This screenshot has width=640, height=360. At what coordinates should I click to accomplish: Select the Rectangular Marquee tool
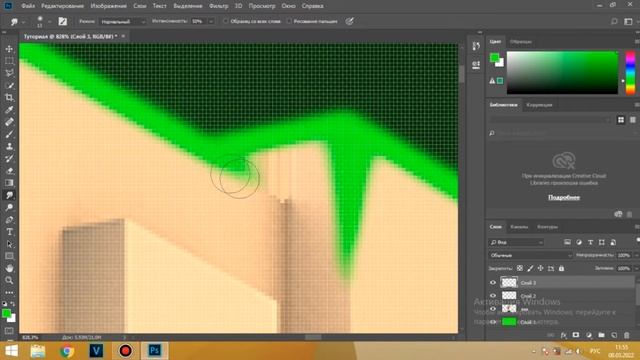9,61
